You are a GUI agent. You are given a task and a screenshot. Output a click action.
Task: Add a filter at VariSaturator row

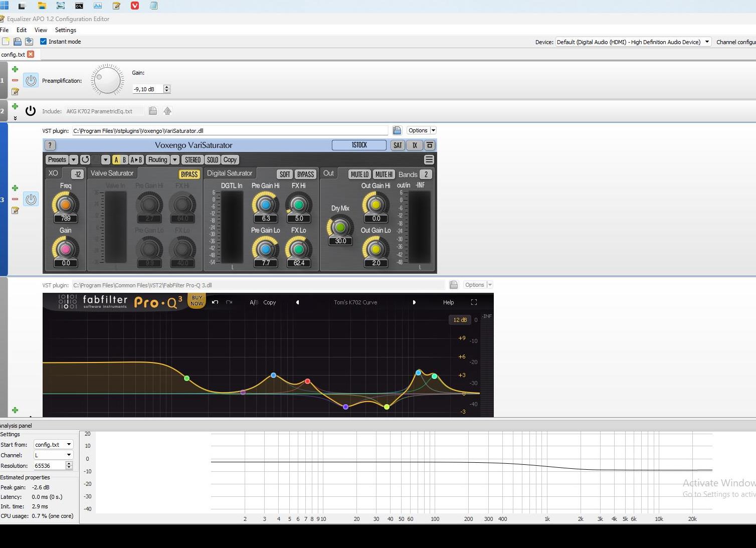pyautogui.click(x=15, y=188)
